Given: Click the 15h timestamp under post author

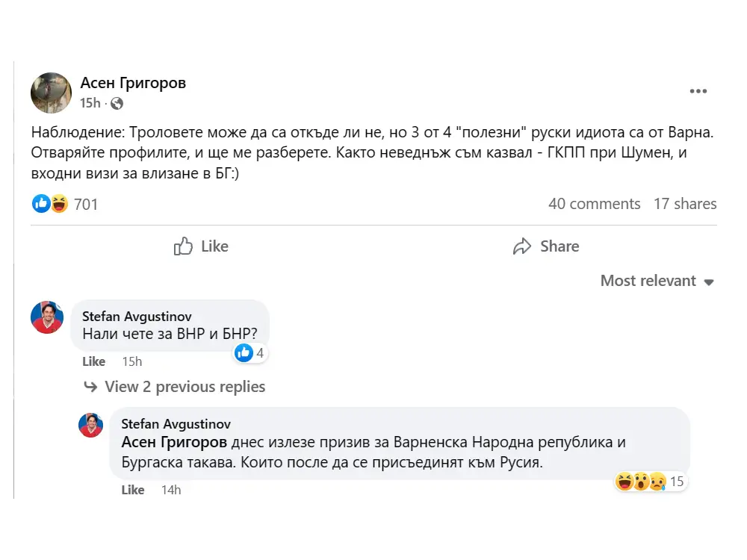Looking at the screenshot, I should point(90,104).
